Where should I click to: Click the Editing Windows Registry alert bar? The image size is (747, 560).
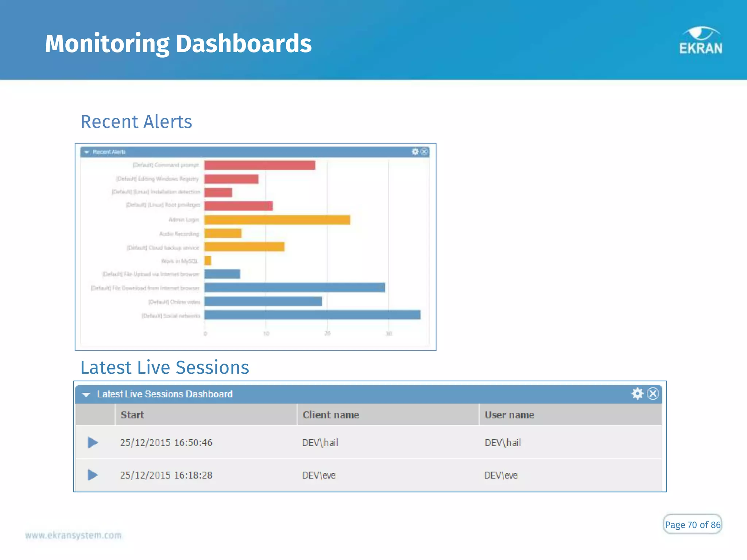[231, 179]
